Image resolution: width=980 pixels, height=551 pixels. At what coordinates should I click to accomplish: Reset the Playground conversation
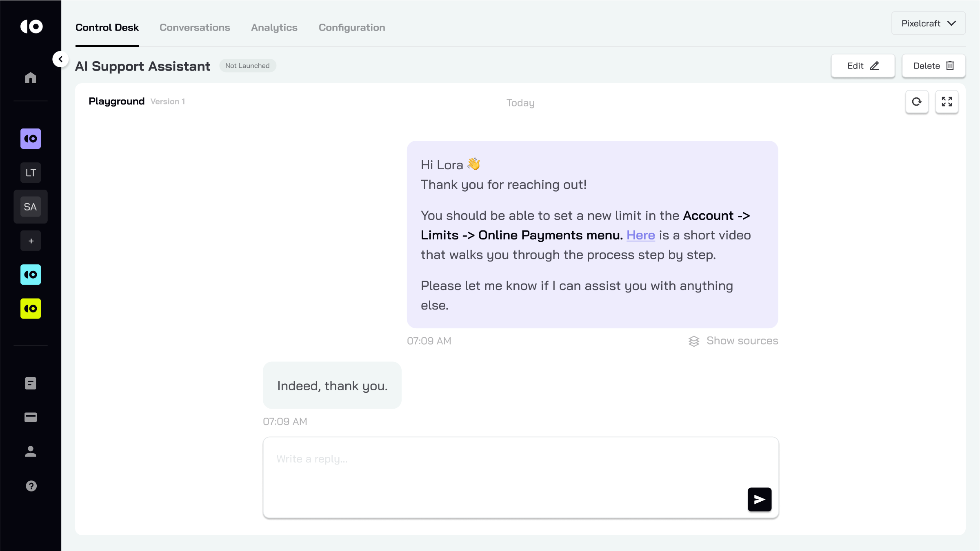[917, 102]
